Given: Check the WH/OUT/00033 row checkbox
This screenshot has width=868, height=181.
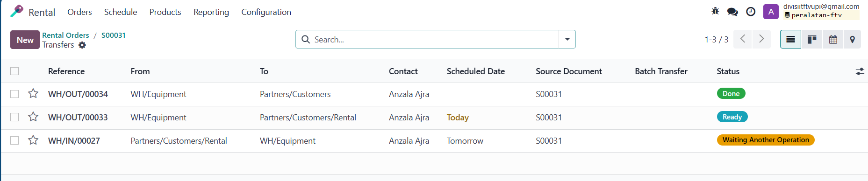Looking at the screenshot, I should pyautogui.click(x=14, y=117).
